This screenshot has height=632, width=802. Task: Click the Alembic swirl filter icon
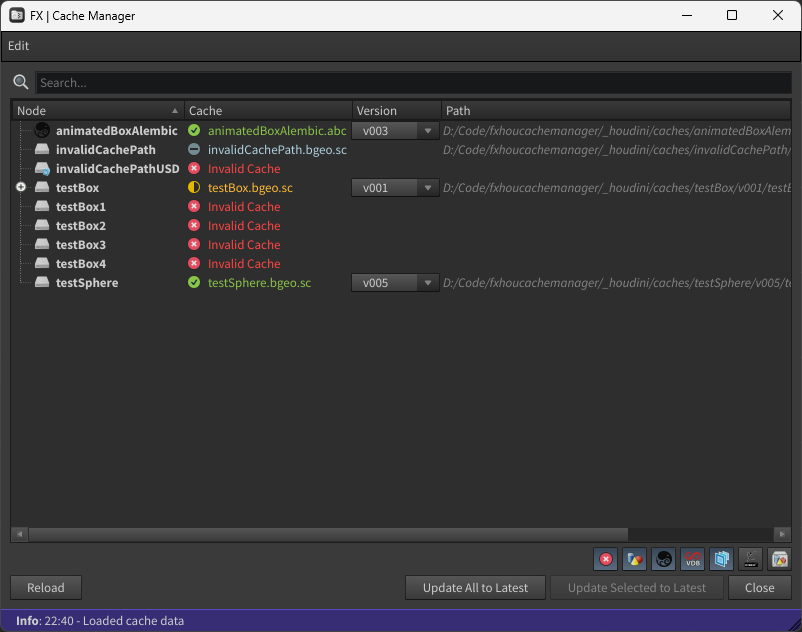663,559
